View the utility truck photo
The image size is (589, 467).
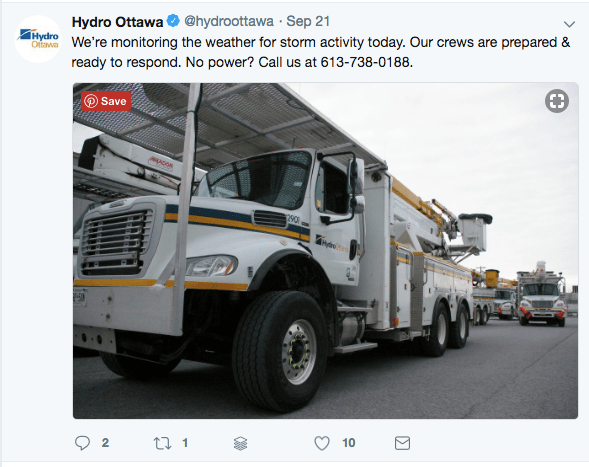[325, 251]
